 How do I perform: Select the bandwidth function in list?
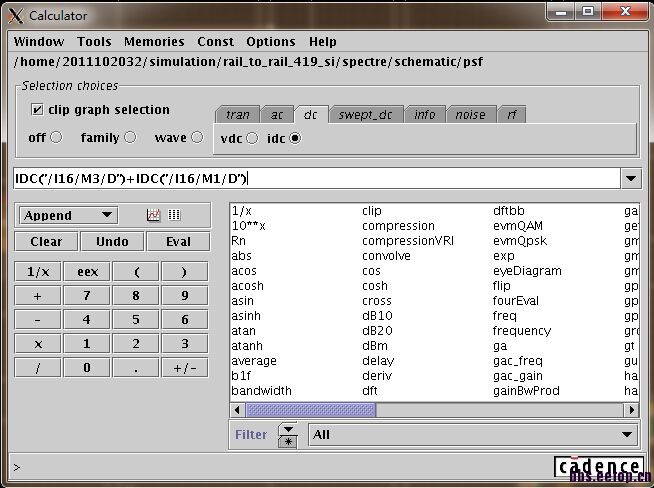[x=261, y=391]
